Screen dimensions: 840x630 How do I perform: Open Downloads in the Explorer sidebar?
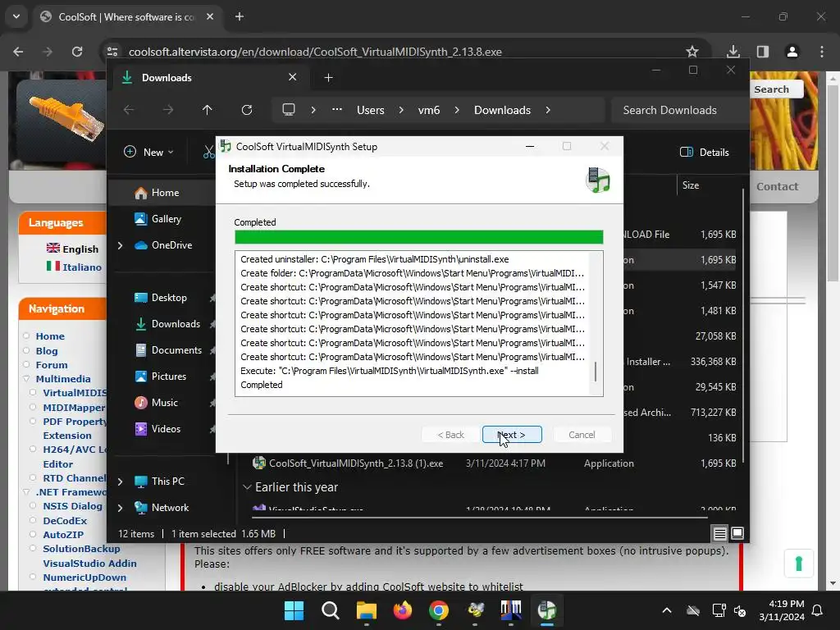point(176,323)
